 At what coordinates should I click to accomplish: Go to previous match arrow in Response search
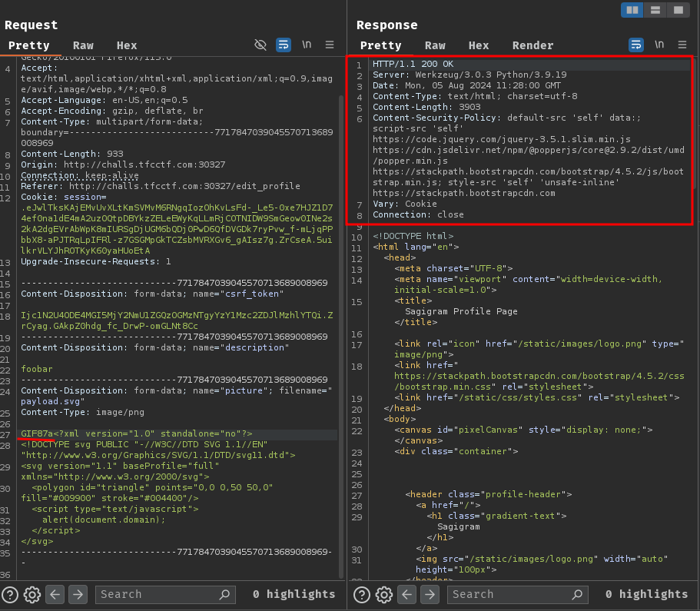coord(406,594)
